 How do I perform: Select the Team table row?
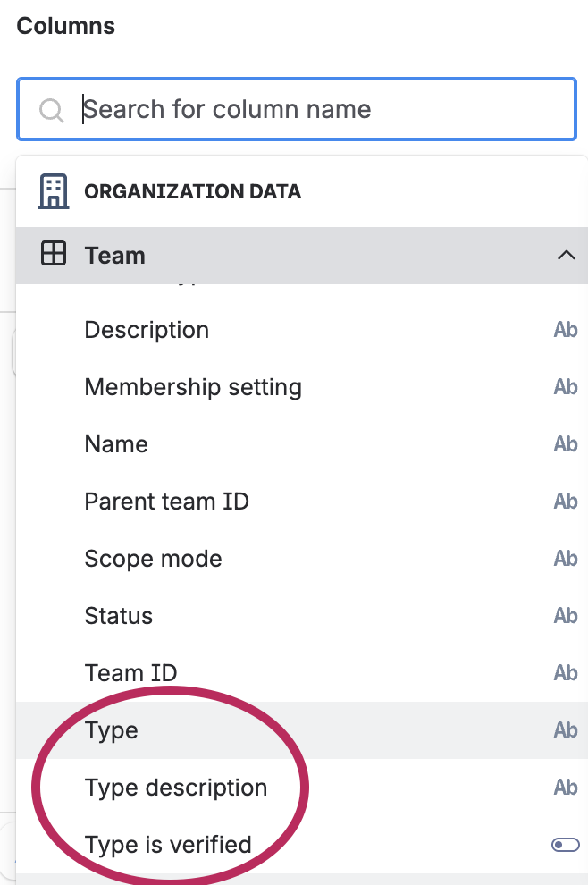302,255
